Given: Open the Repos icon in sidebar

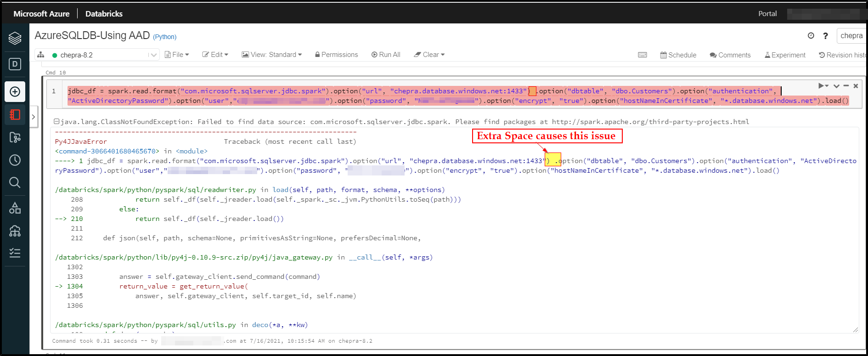Looking at the screenshot, I should [15, 137].
